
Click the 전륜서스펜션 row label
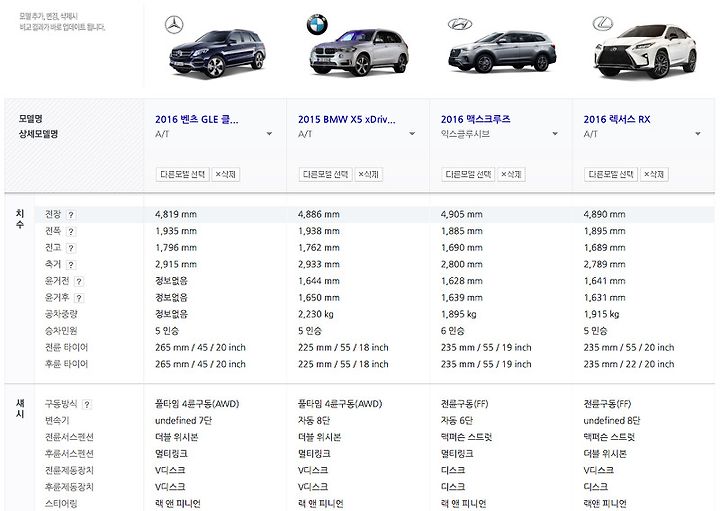[x=69, y=437]
